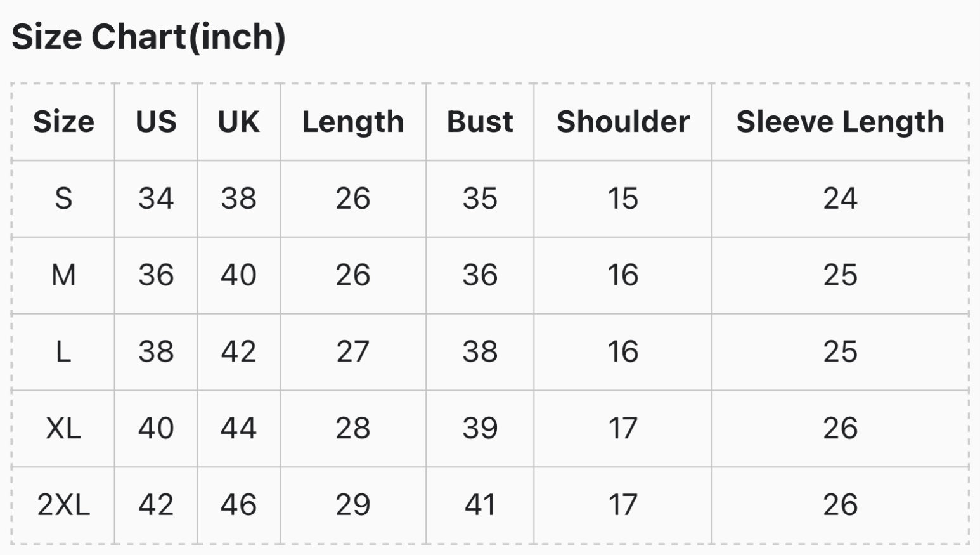This screenshot has width=980, height=555.
Task: Select the Shoulder column header
Action: (x=623, y=122)
